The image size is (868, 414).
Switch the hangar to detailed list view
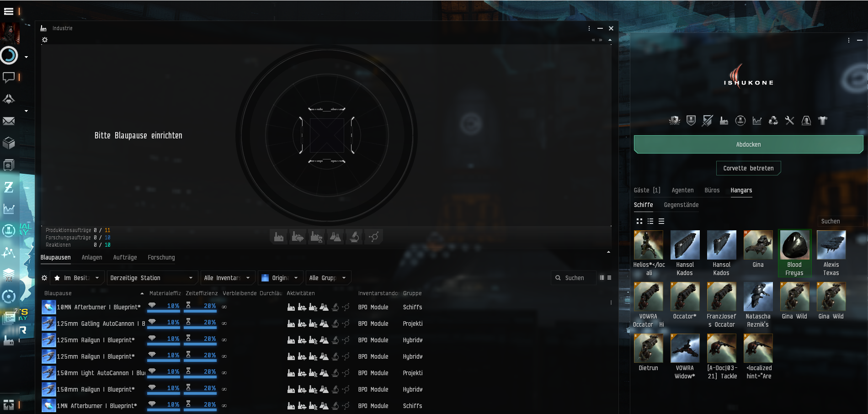650,221
